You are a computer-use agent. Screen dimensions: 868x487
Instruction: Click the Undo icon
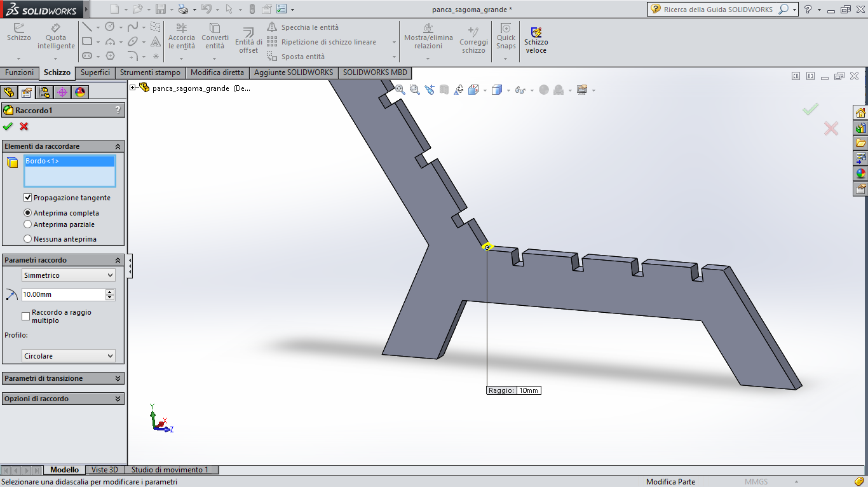click(x=205, y=9)
